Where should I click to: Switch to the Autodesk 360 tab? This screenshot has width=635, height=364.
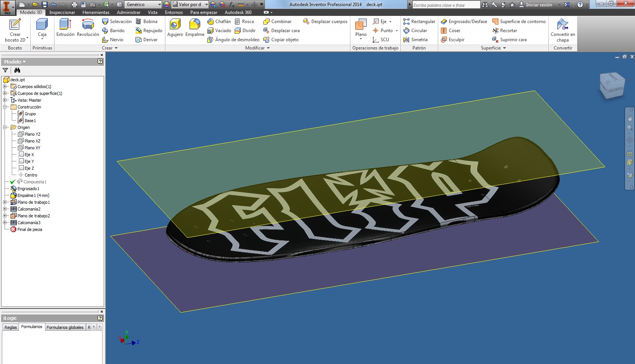pos(238,12)
